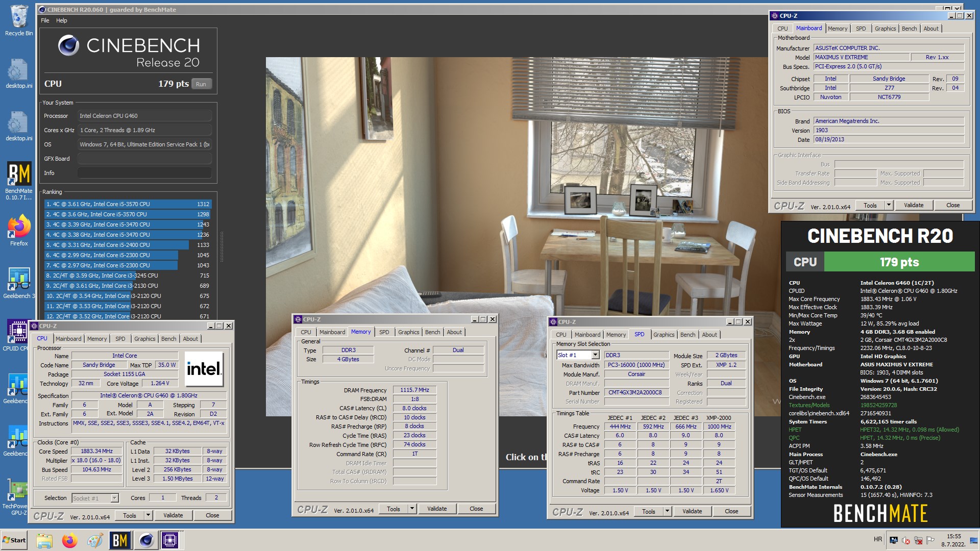
Task: Click the Cinebench logo sphere icon
Action: 68,46
